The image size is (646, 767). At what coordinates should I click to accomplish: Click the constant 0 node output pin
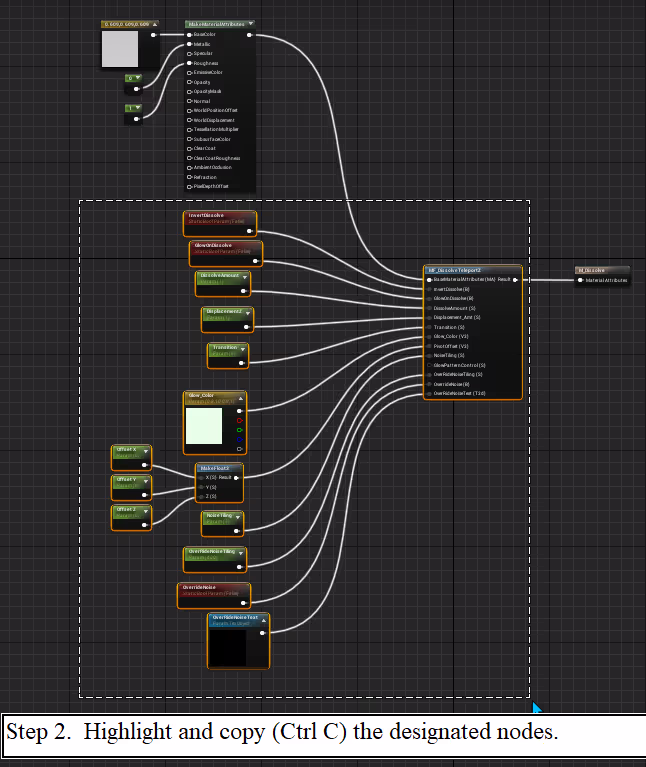coord(136,89)
